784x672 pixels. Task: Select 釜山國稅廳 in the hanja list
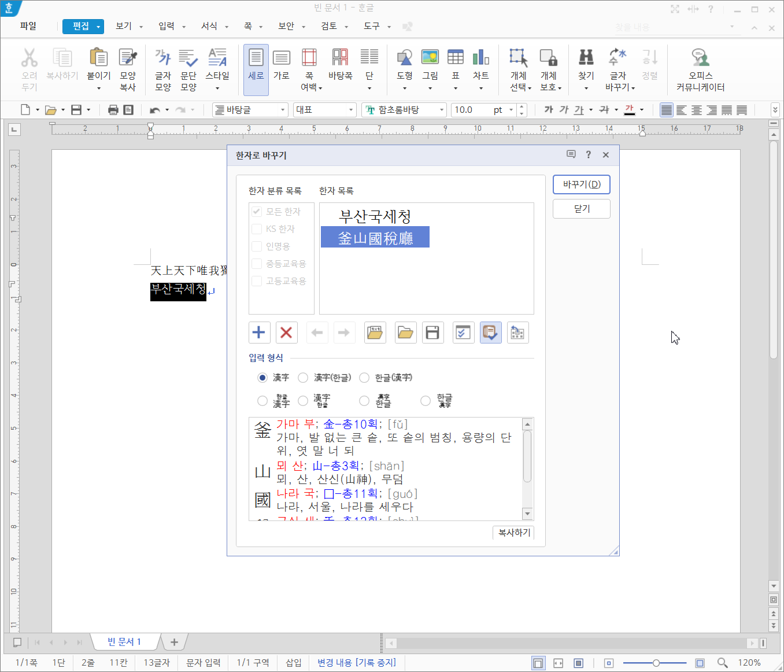[x=375, y=238]
